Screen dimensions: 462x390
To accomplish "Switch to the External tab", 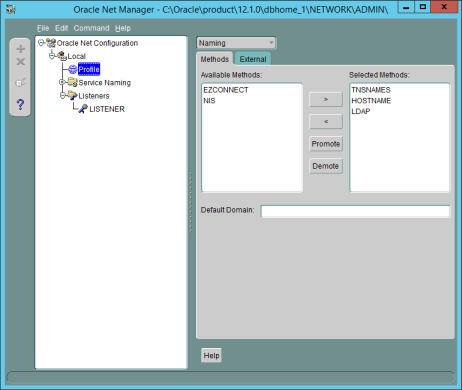I will pos(253,59).
